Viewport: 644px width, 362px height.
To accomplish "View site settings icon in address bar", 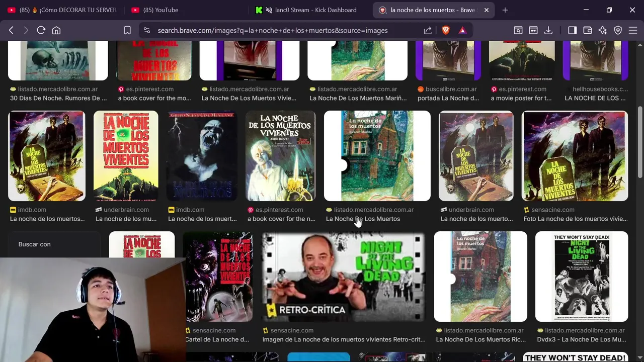I will coord(147,30).
